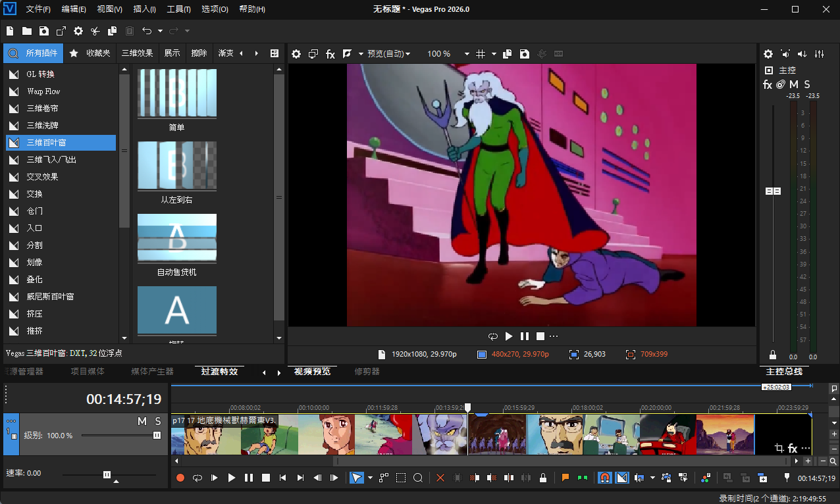Open master bus audio properties gear

768,54
